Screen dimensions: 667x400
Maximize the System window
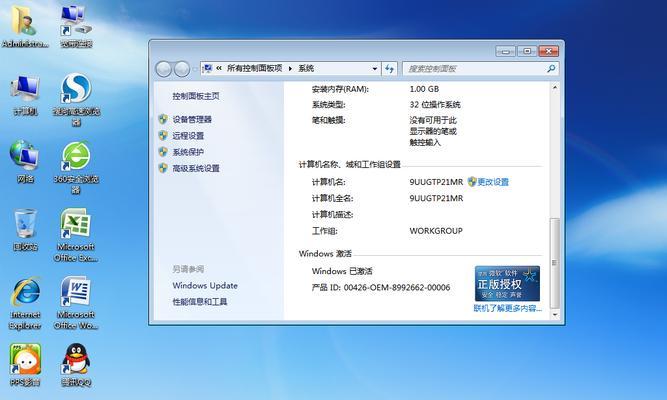pos(527,51)
